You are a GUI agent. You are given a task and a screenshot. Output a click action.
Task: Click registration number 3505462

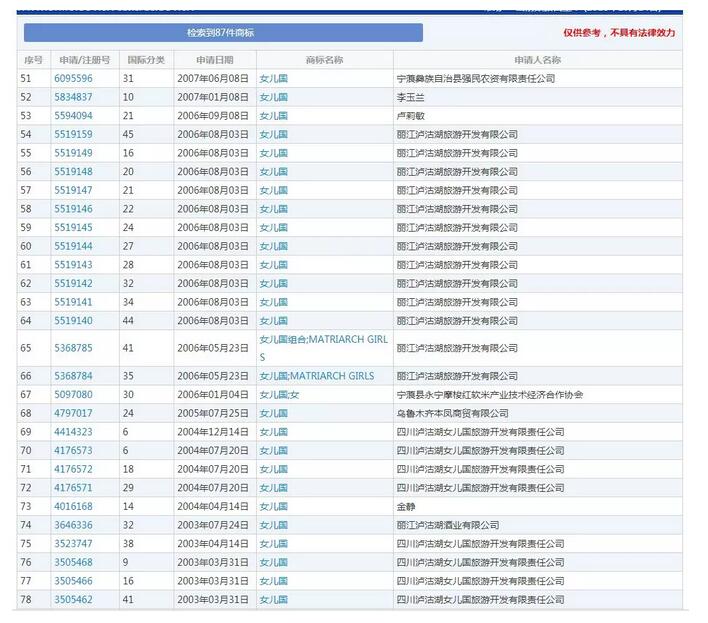coord(73,600)
